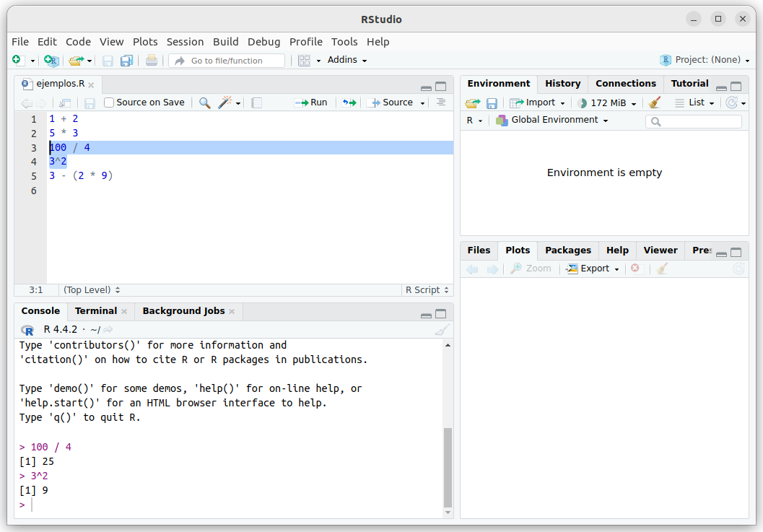Maximize the Console pane
The width and height of the screenshot is (763, 532).
coord(441,314)
